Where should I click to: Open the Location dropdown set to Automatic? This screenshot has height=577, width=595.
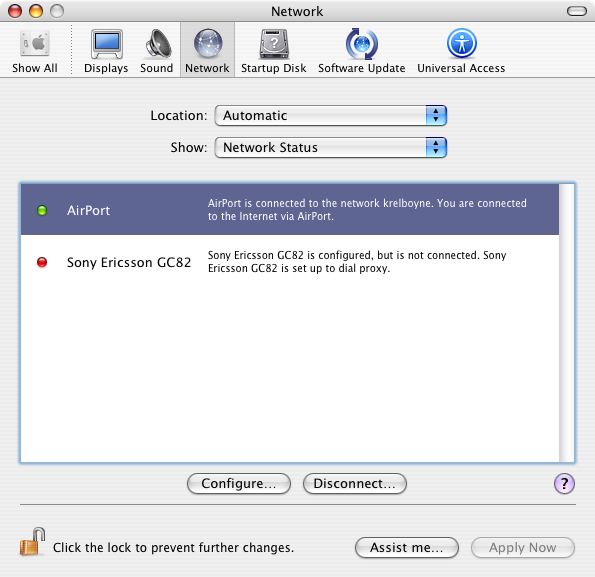coord(331,115)
